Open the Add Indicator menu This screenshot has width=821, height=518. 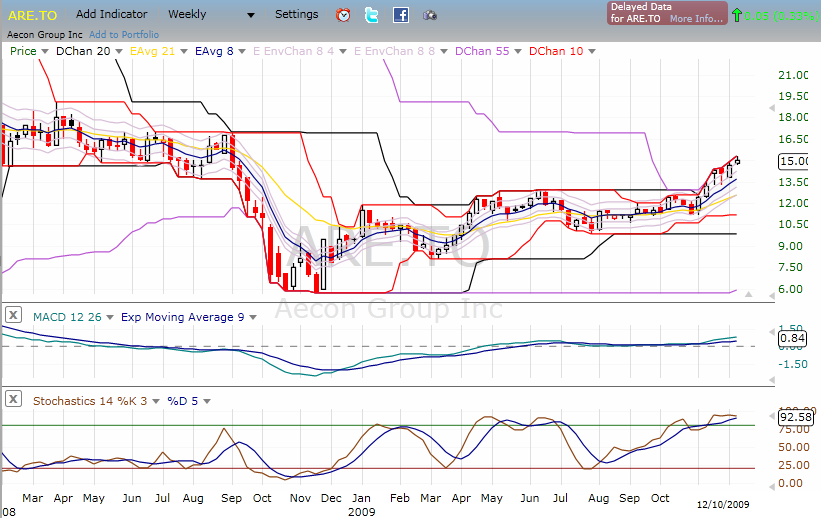point(112,14)
